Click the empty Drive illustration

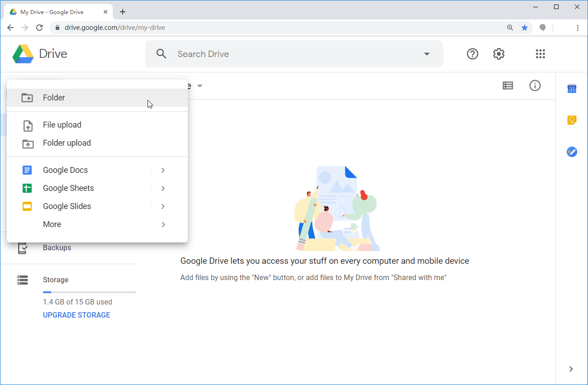[x=336, y=209]
